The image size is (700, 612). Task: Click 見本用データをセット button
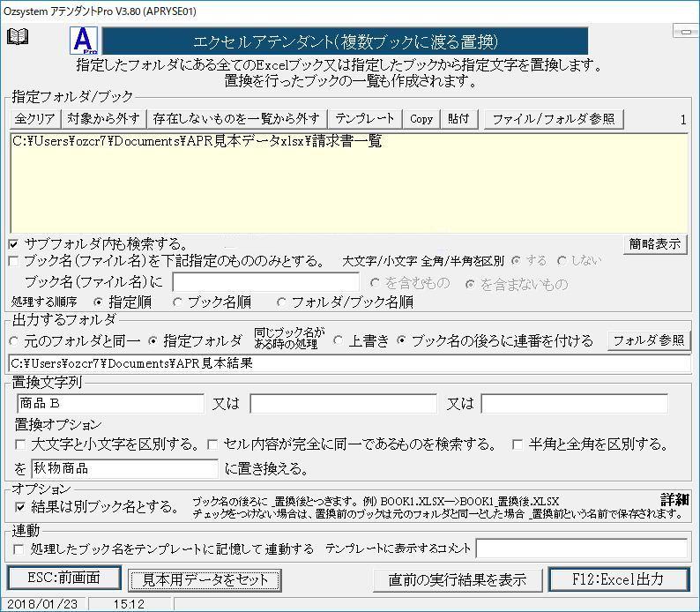[x=205, y=579]
